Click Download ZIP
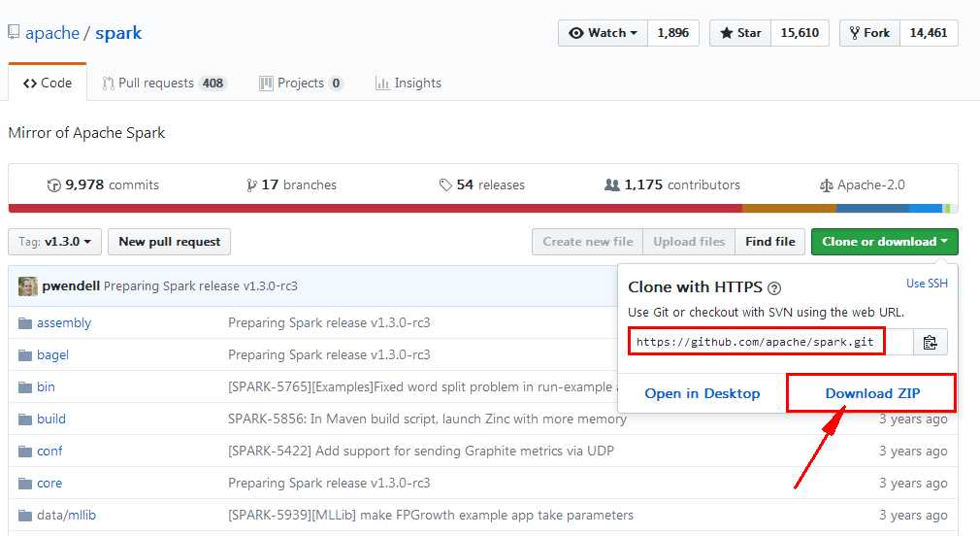Screen dimensions: 980x536 click(x=872, y=393)
